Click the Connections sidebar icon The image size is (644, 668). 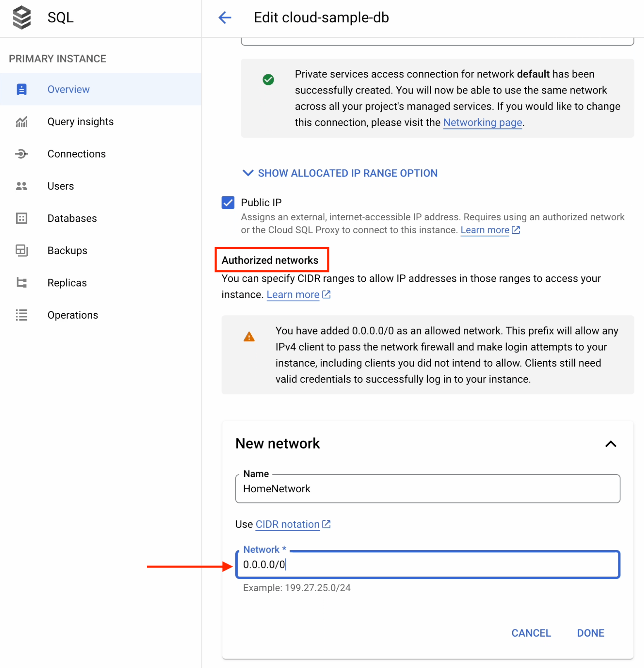click(21, 154)
